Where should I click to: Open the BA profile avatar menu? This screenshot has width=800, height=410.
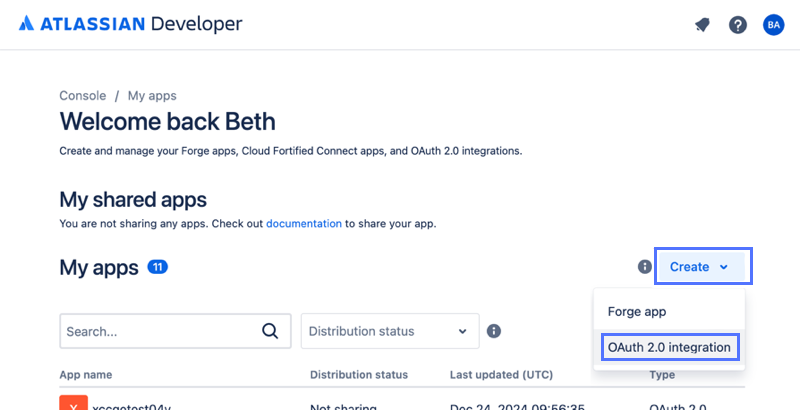click(773, 24)
